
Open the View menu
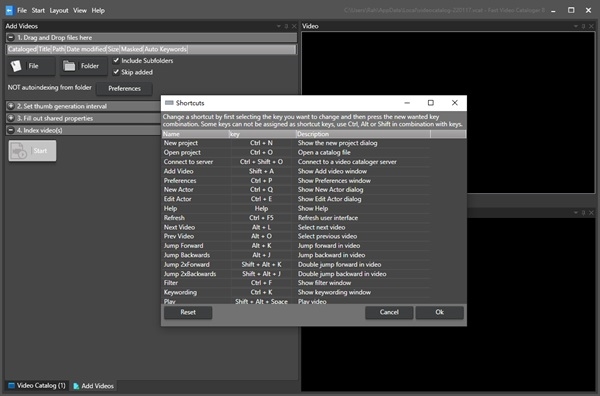[80, 10]
